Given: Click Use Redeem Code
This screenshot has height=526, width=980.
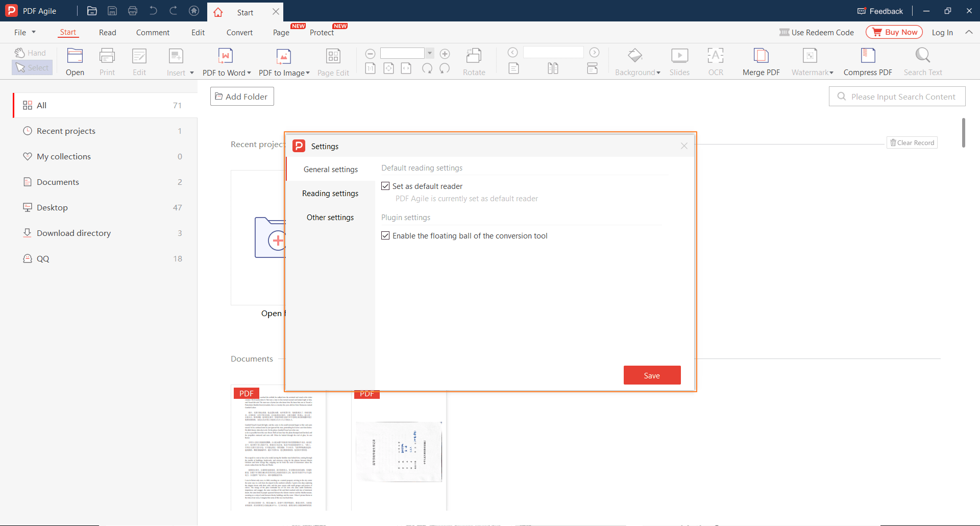Looking at the screenshot, I should click(x=817, y=32).
